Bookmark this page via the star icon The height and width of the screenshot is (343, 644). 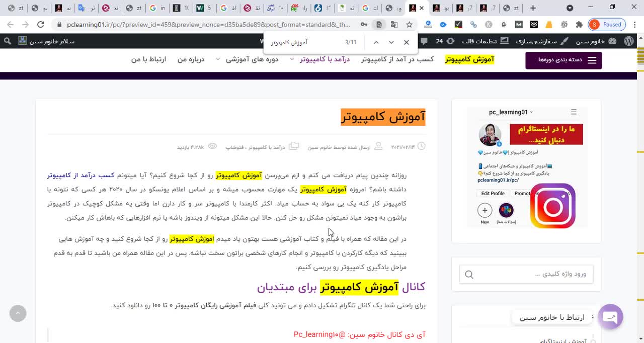click(x=409, y=24)
